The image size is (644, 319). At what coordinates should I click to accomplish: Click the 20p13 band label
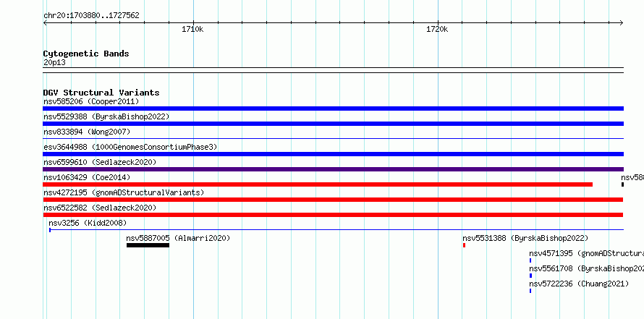(x=54, y=63)
